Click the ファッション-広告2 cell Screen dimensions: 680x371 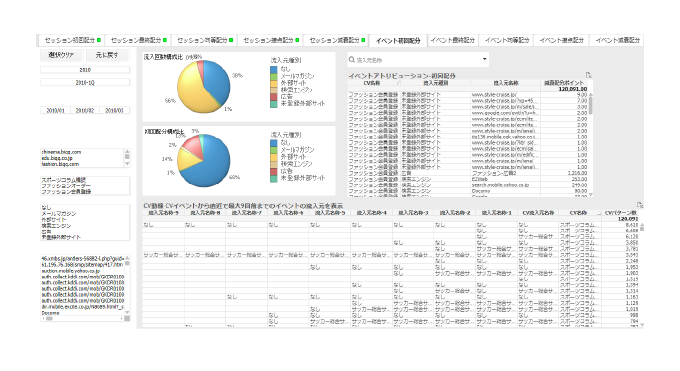[x=505, y=173]
